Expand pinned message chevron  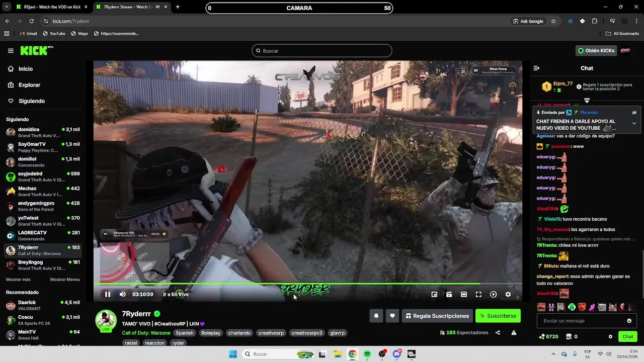(634, 123)
